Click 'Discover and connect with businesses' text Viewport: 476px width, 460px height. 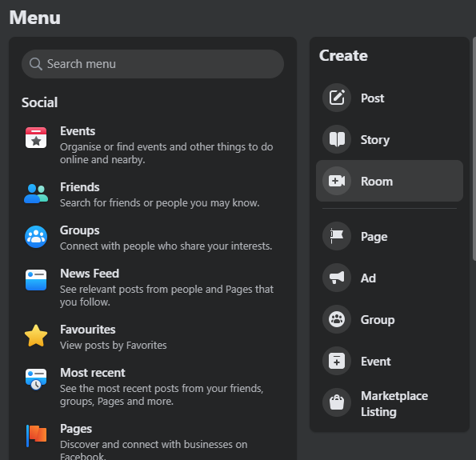click(x=154, y=450)
